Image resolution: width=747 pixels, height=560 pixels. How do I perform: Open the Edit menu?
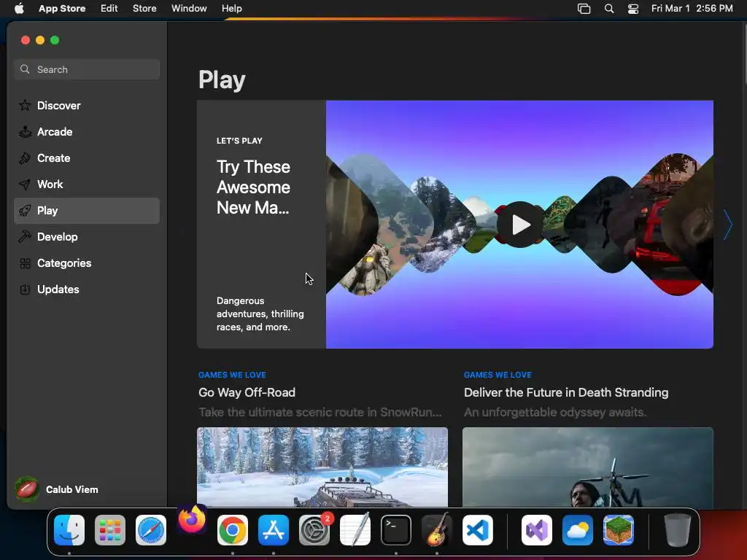[109, 9]
